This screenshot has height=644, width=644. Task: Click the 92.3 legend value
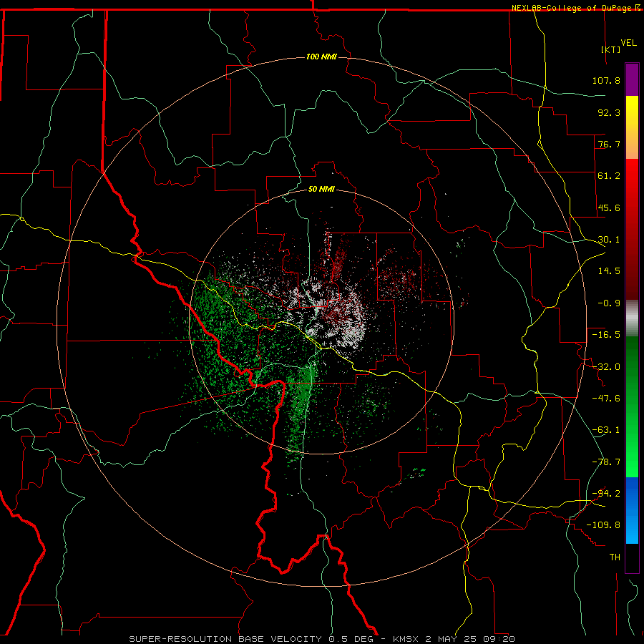point(609,112)
